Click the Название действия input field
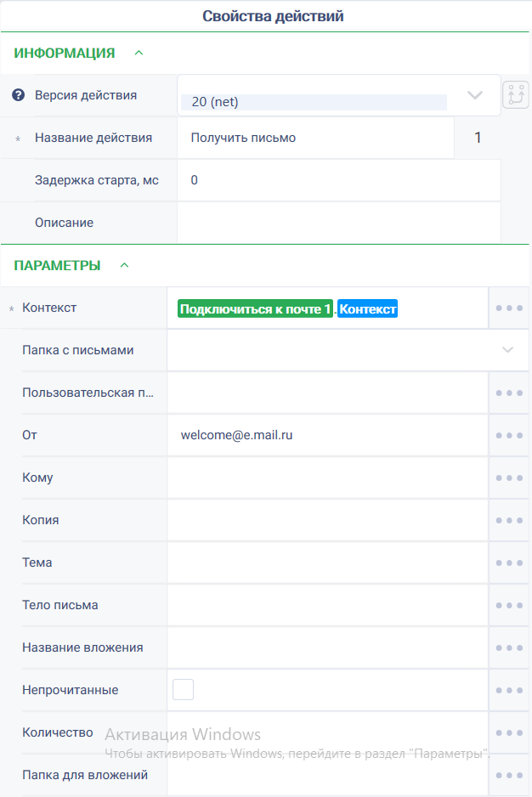 [x=315, y=138]
